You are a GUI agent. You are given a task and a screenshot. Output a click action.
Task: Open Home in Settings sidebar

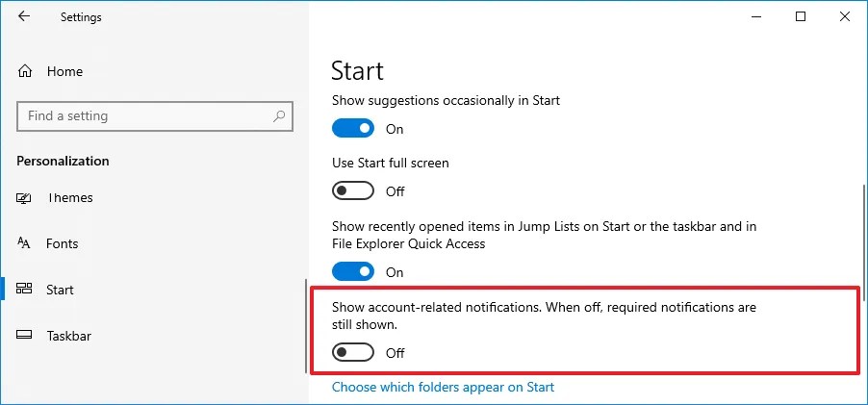point(64,71)
